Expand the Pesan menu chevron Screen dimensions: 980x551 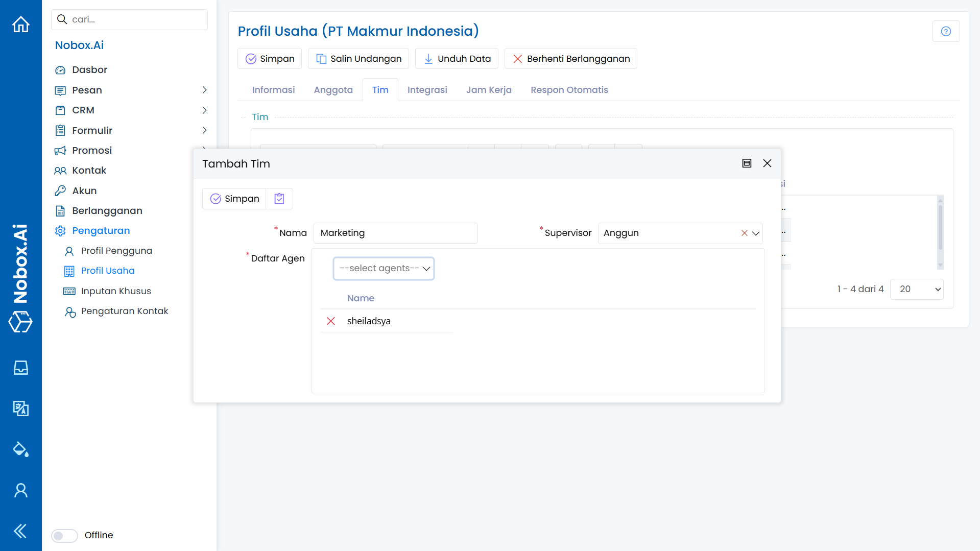click(x=204, y=90)
